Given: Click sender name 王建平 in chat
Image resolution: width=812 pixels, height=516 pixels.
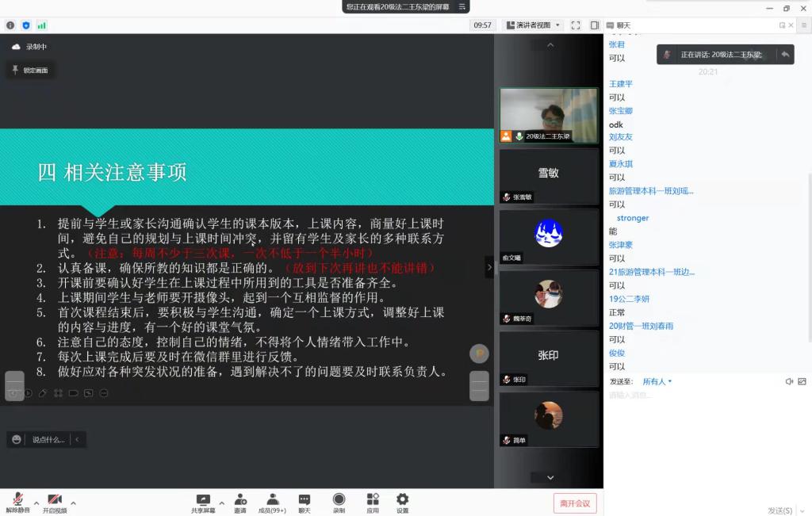Looking at the screenshot, I should coord(620,84).
